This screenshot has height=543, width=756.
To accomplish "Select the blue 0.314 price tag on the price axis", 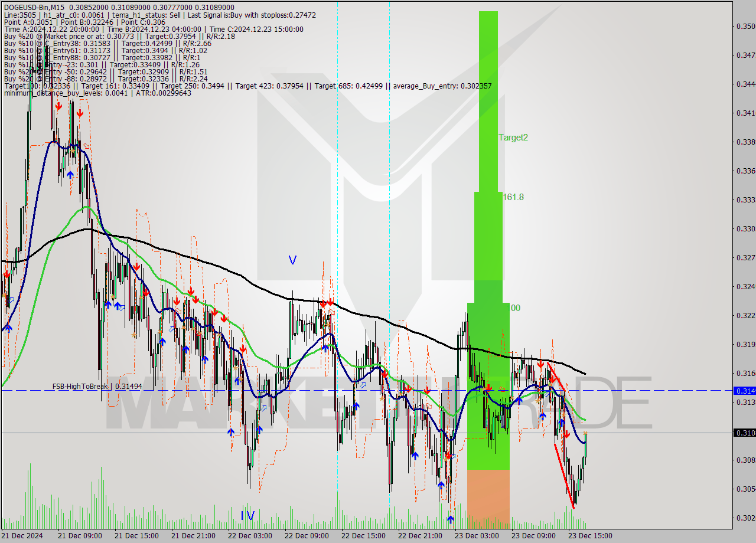I will 744,390.
